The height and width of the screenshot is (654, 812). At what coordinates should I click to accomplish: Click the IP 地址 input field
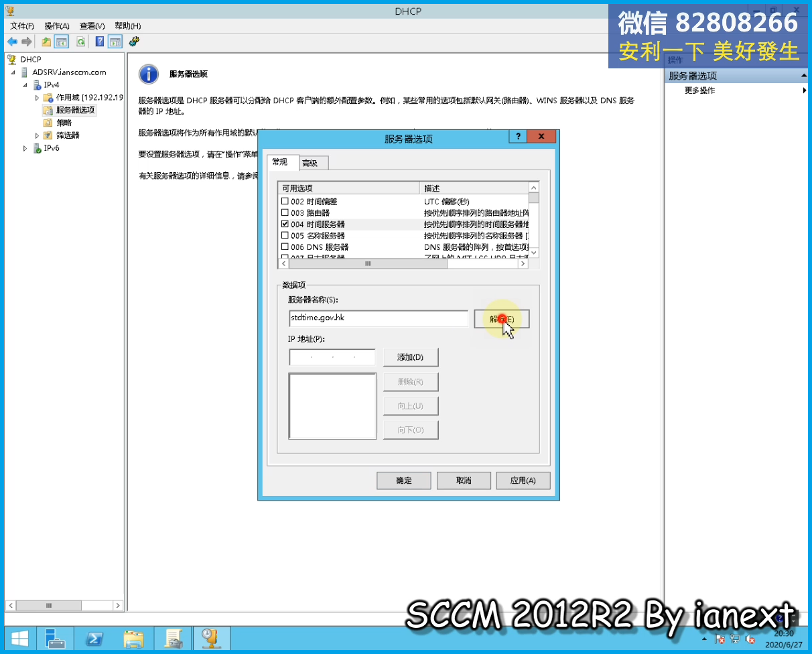[332, 357]
